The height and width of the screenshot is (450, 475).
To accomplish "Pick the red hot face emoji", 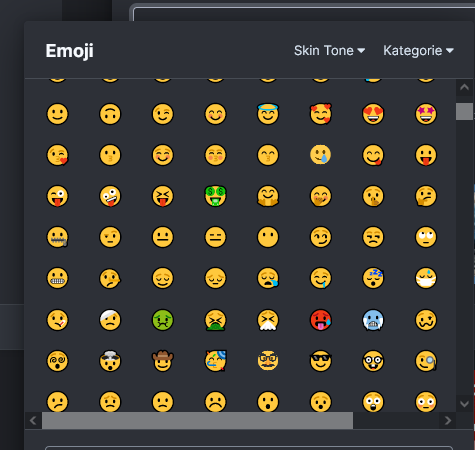I will (321, 320).
